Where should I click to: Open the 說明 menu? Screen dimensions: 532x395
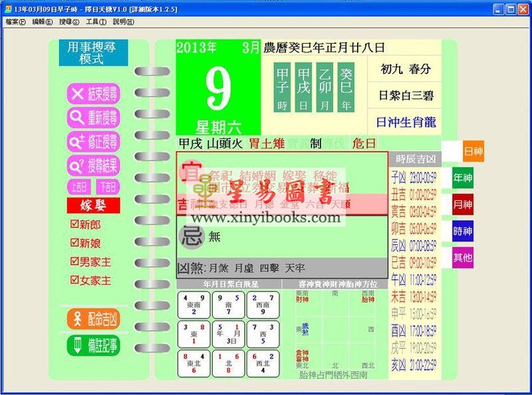[124, 22]
